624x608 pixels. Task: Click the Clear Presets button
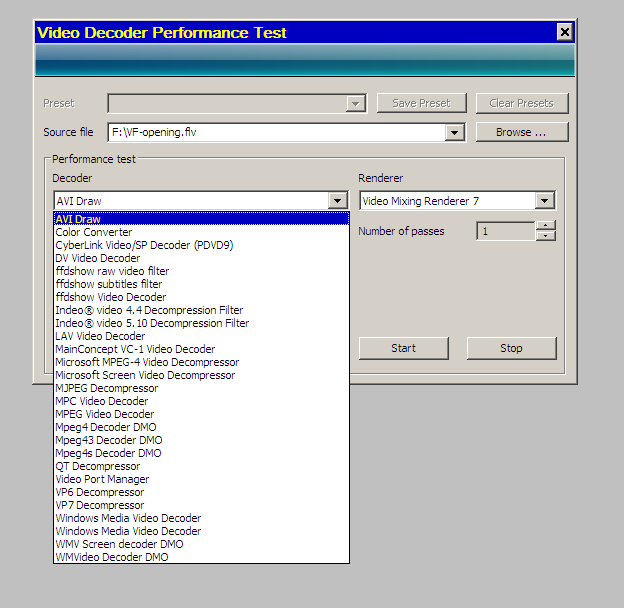tap(522, 103)
